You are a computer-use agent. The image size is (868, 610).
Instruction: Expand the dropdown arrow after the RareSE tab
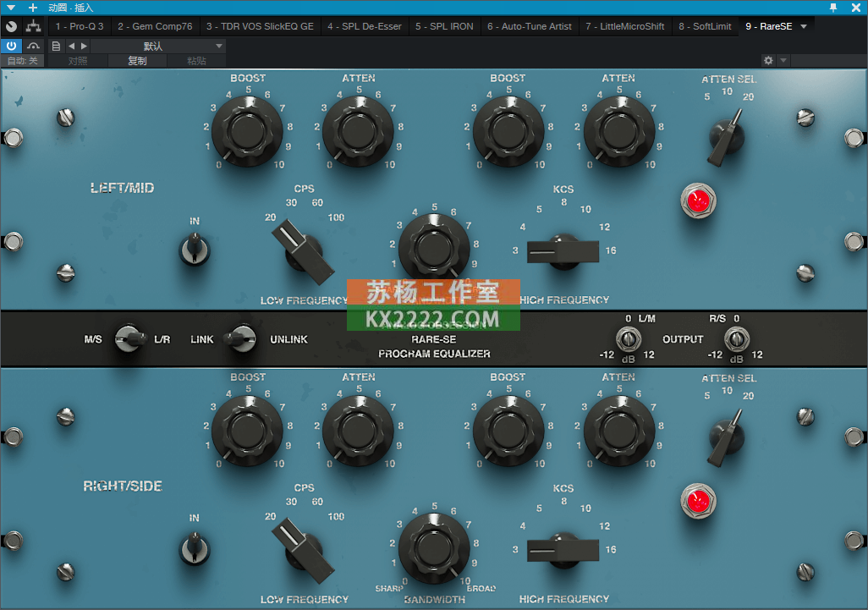point(804,26)
